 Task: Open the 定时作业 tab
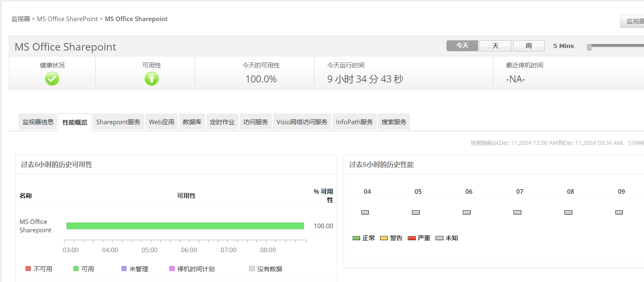click(x=222, y=122)
